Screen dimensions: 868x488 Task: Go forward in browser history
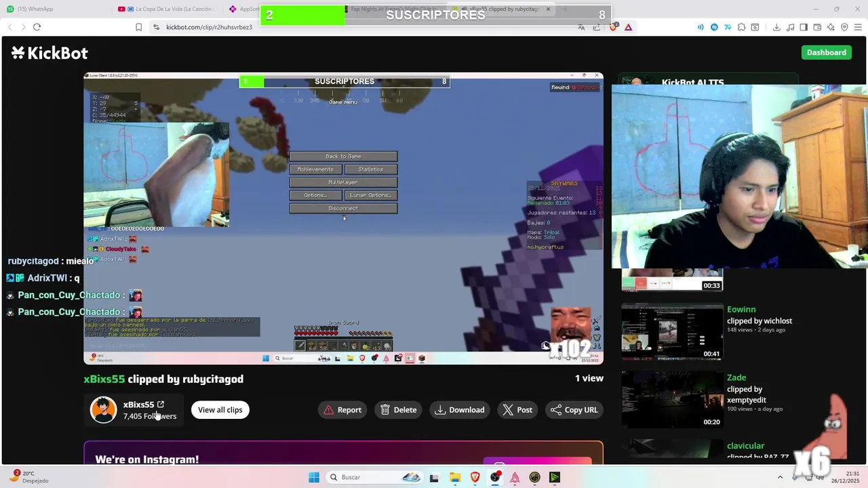[x=23, y=27]
